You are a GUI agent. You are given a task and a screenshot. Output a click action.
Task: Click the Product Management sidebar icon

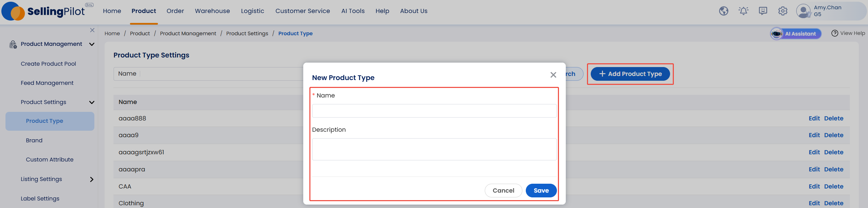click(x=13, y=44)
